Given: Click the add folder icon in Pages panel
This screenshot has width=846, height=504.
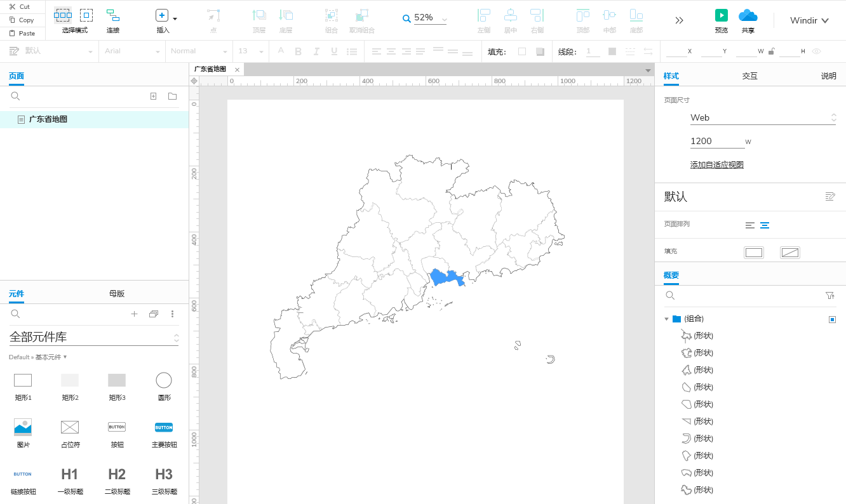Looking at the screenshot, I should coord(172,96).
